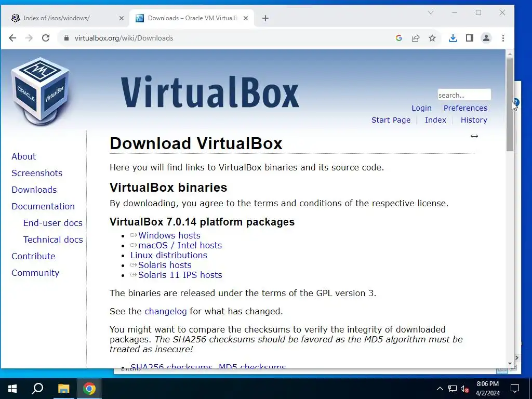Click the page vertical scrollbar thumb
532x399 pixels.
[510, 105]
